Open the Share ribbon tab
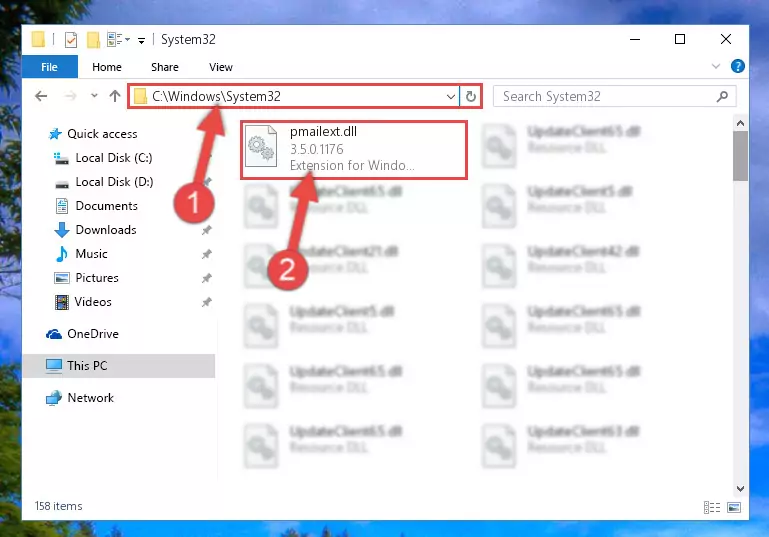769x537 pixels. tap(165, 67)
